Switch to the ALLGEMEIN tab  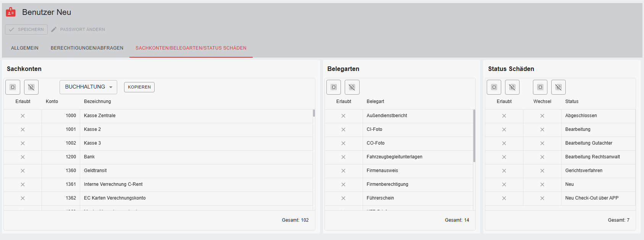(25, 48)
